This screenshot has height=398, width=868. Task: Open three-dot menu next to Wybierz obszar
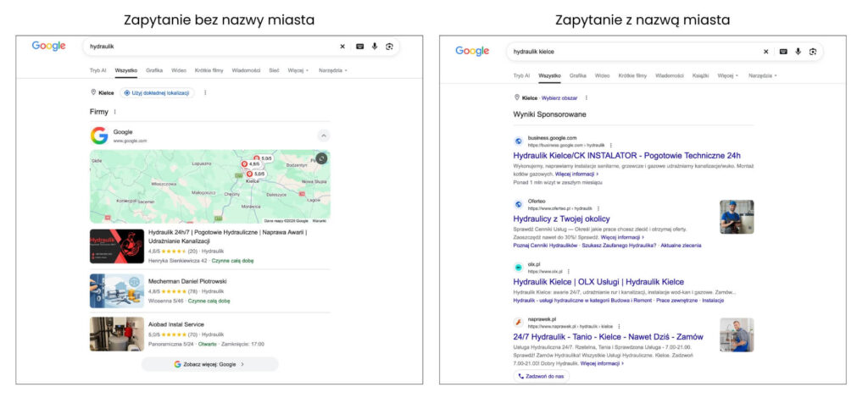point(587,98)
